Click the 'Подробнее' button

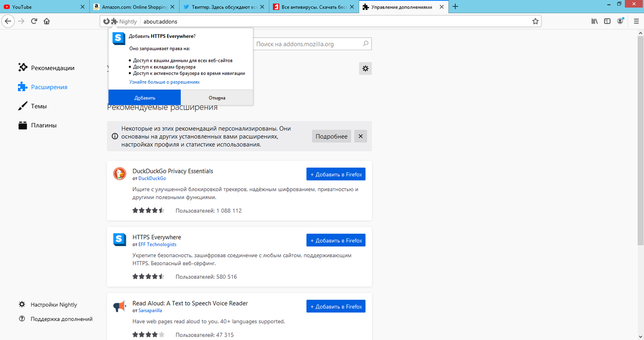331,136
